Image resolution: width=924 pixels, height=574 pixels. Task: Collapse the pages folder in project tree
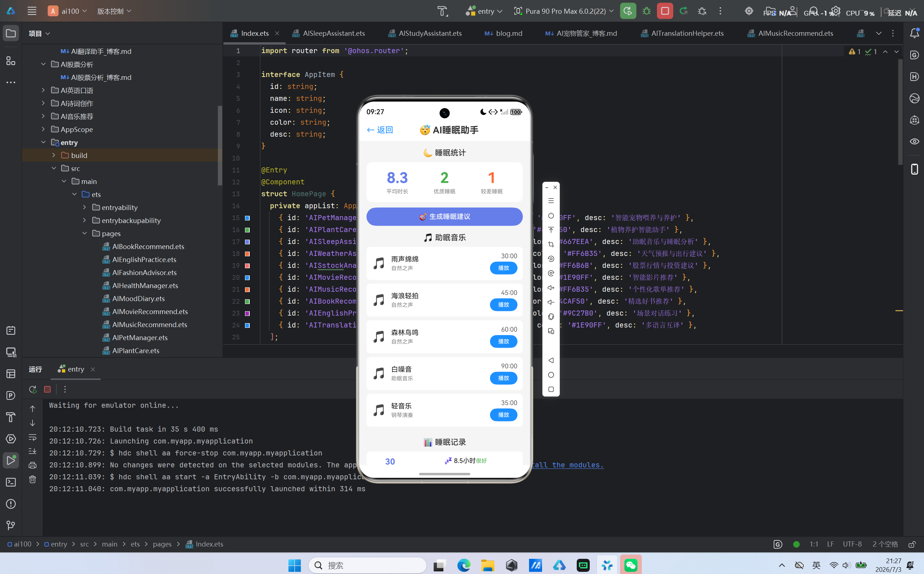click(85, 233)
